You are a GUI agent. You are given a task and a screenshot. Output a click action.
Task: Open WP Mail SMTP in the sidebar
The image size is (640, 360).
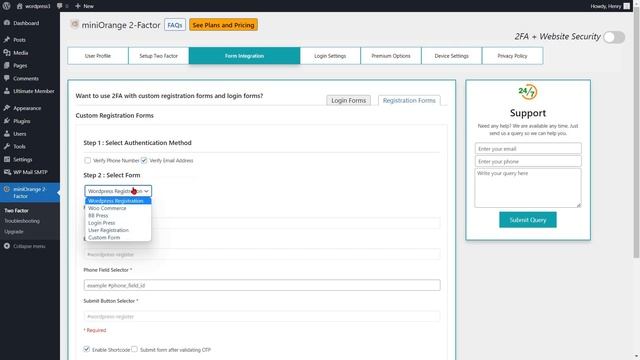pyautogui.click(x=30, y=172)
